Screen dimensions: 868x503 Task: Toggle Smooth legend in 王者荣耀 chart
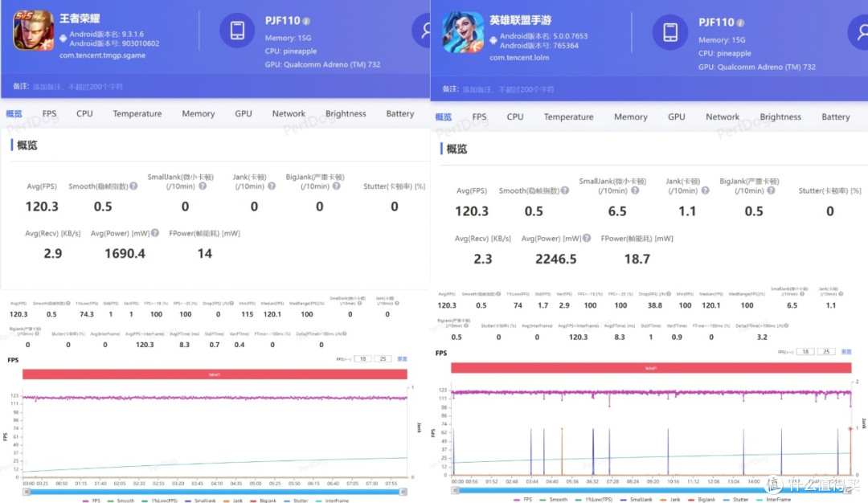click(121, 501)
